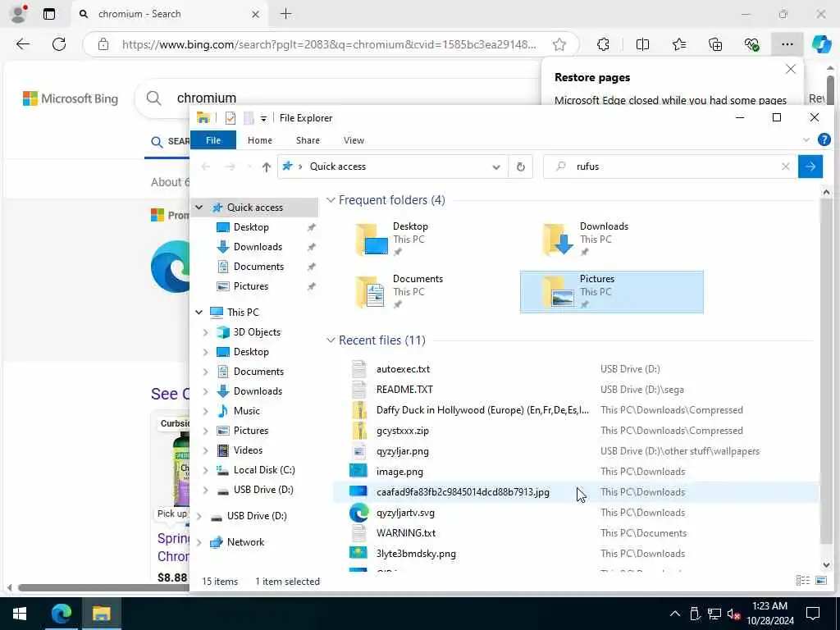Close the Restore pages popup
The image size is (840, 630).
(x=790, y=69)
